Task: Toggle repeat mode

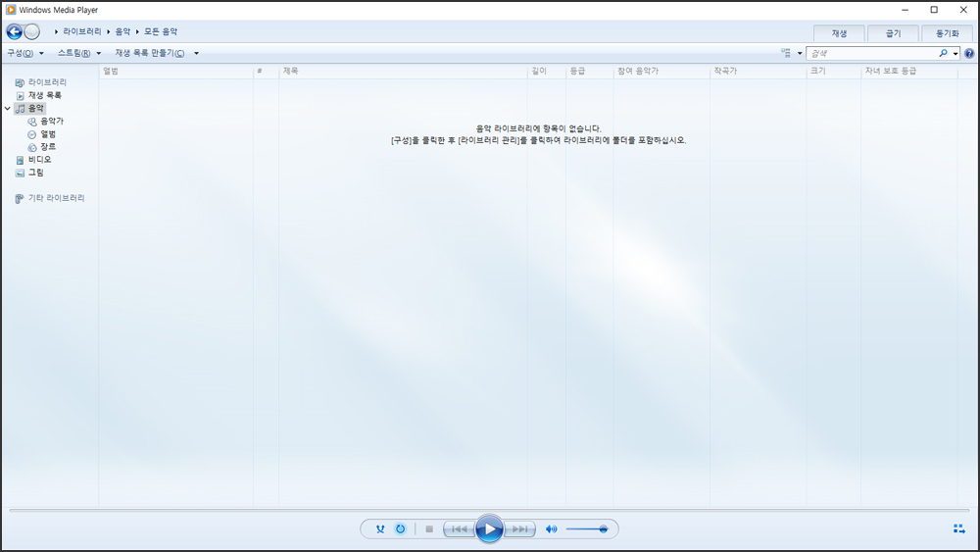Action: (400, 528)
